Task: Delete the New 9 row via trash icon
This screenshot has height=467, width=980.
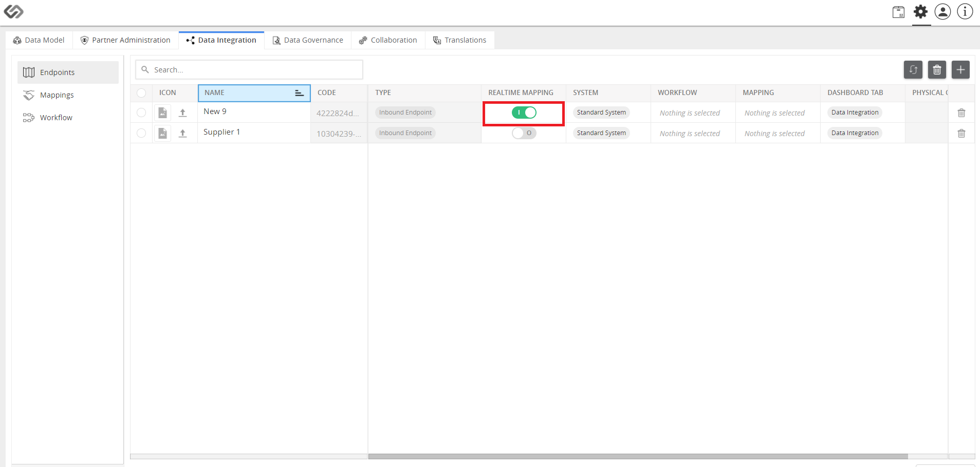Action: point(961,113)
